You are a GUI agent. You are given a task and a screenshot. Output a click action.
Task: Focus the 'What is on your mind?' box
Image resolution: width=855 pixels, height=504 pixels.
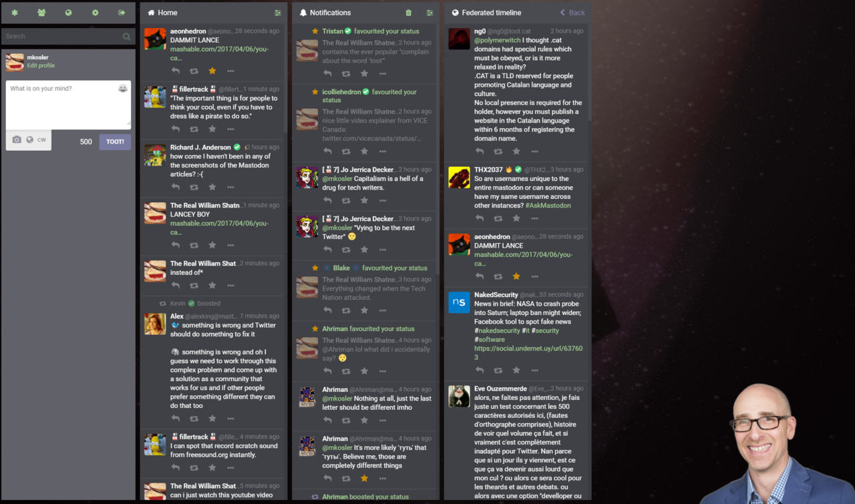pyautogui.click(x=68, y=105)
